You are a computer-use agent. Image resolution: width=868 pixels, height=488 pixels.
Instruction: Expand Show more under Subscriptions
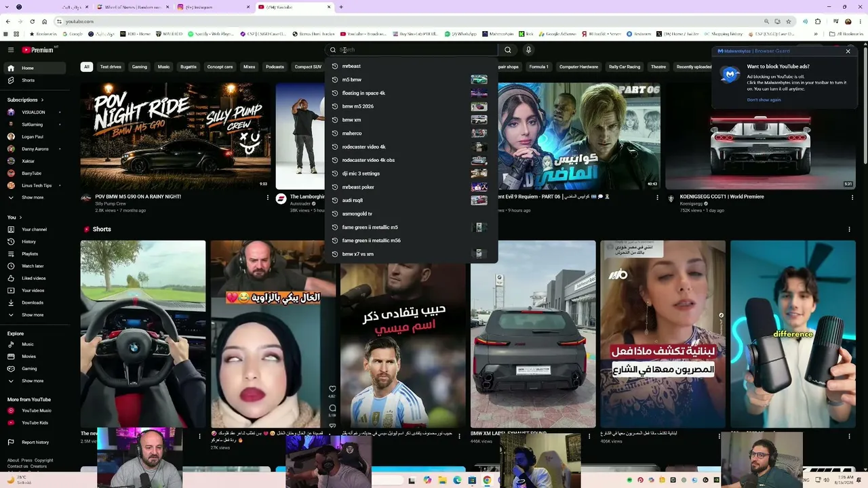(34, 197)
